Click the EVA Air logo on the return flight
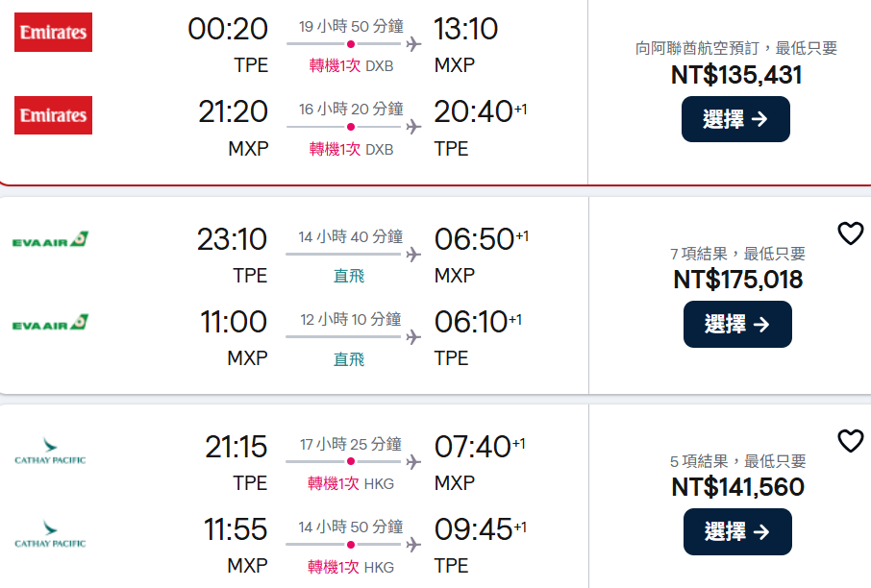The height and width of the screenshot is (588, 871). coord(50,324)
